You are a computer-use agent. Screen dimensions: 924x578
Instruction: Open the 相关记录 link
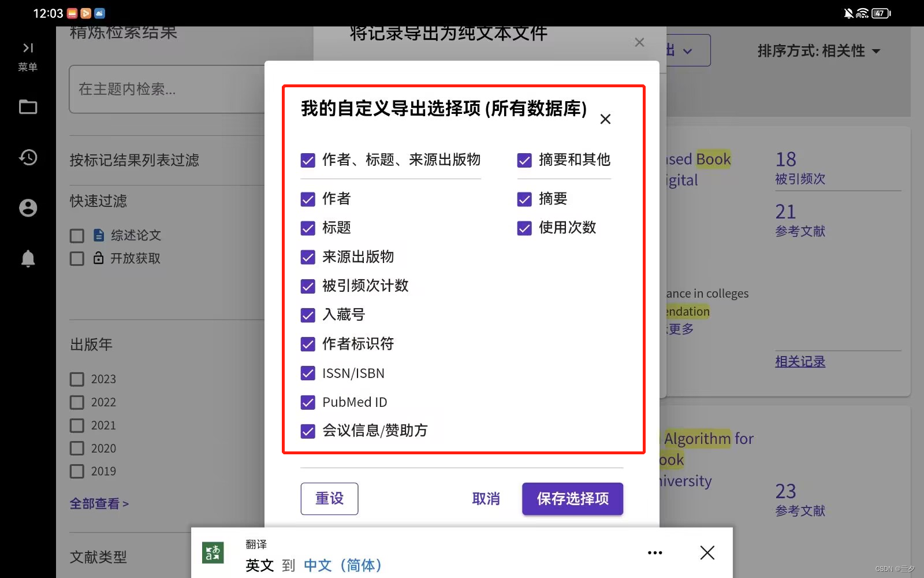pyautogui.click(x=800, y=362)
